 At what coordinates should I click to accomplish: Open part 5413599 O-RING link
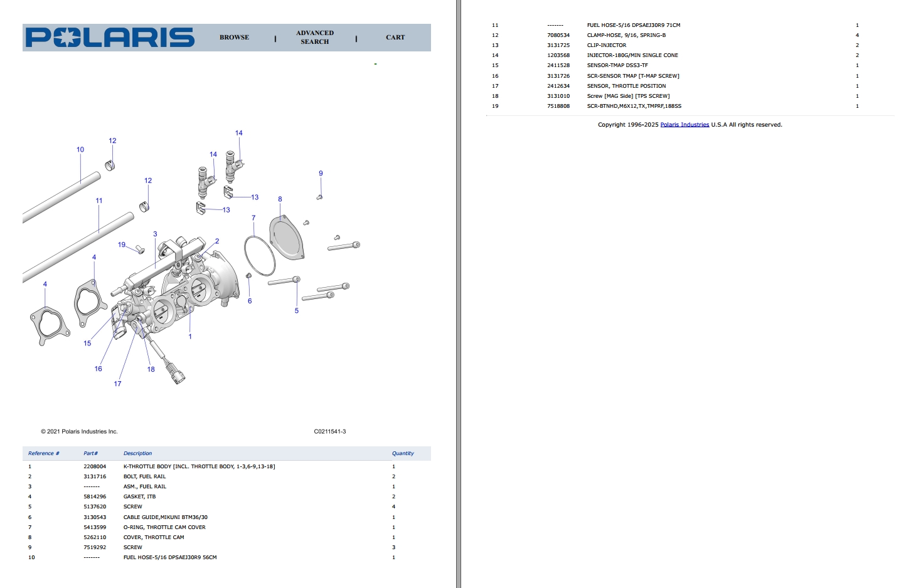(93, 527)
